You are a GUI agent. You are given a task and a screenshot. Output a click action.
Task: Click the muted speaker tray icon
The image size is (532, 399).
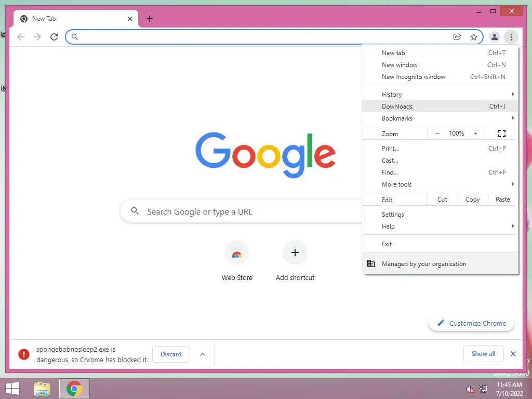point(470,389)
